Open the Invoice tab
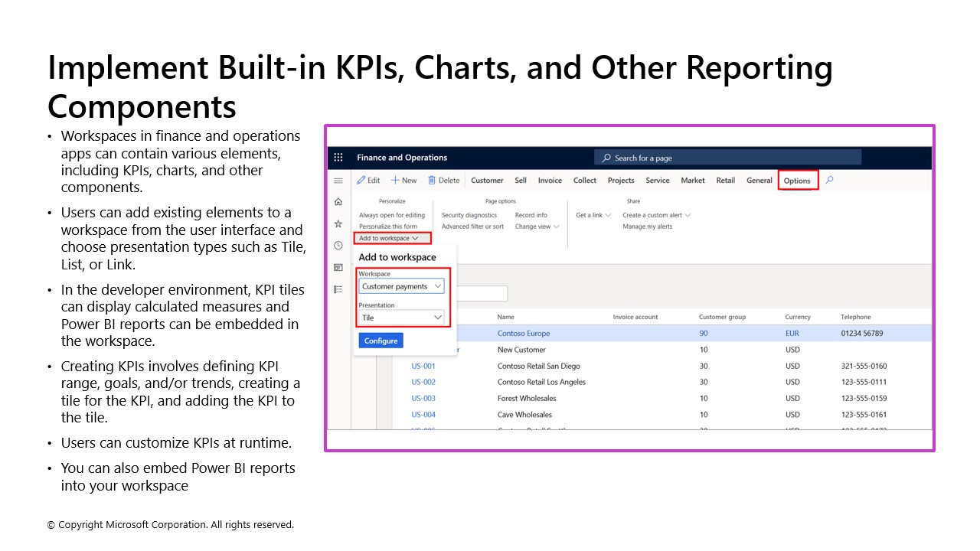Screen dimensions: 980x551 coord(550,181)
